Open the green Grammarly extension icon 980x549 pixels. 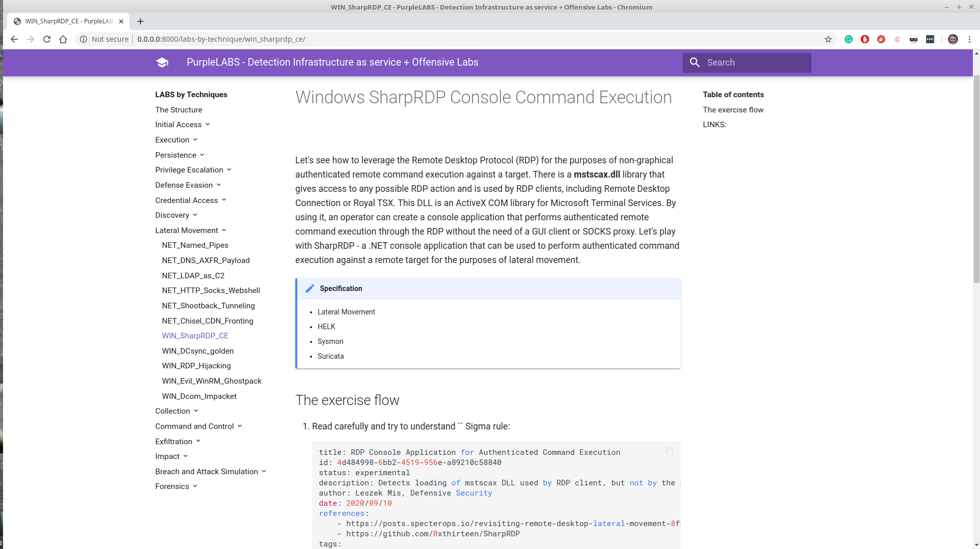click(x=849, y=39)
